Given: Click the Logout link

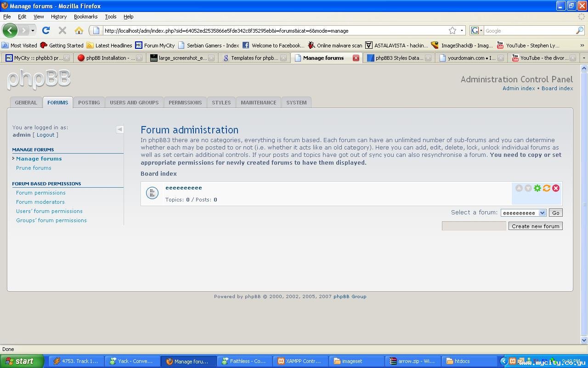Looking at the screenshot, I should [45, 135].
